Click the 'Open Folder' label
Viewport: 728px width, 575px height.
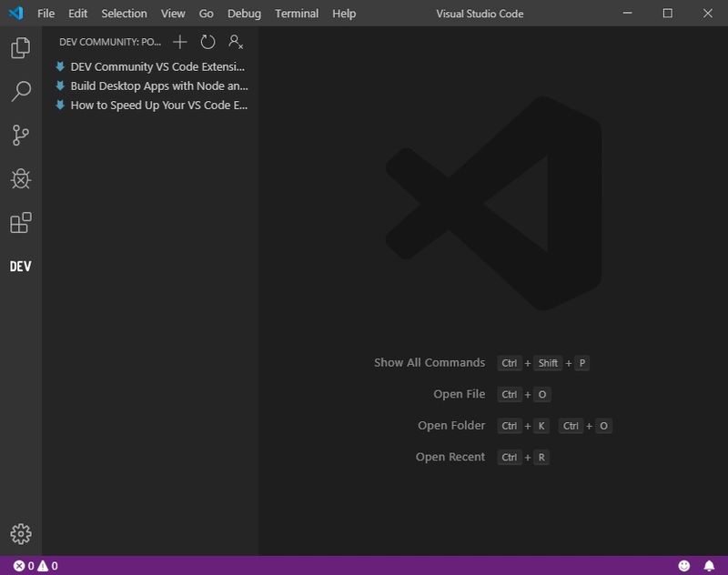[x=451, y=426]
